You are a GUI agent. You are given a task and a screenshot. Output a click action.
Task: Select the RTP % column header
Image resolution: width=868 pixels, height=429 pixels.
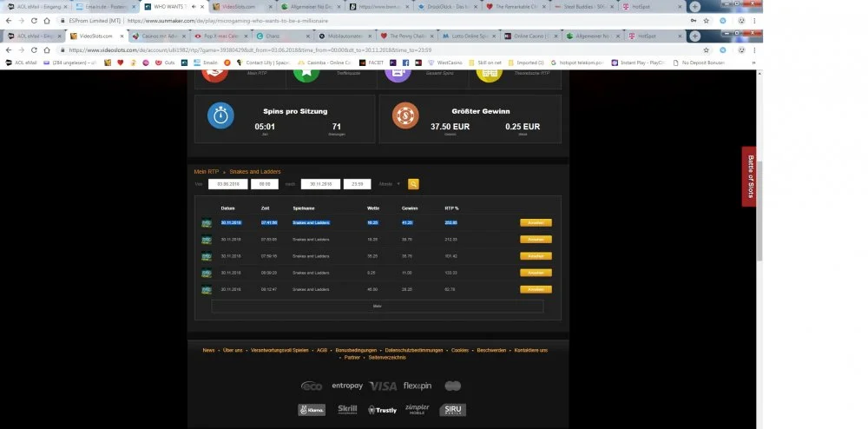pyautogui.click(x=451, y=208)
